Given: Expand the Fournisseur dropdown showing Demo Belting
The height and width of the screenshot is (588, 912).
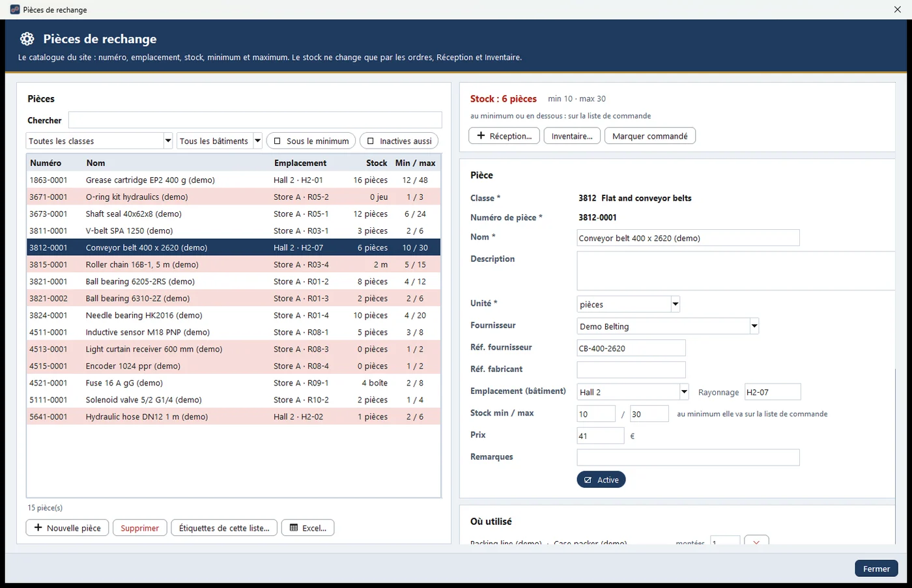Looking at the screenshot, I should coord(668,326).
